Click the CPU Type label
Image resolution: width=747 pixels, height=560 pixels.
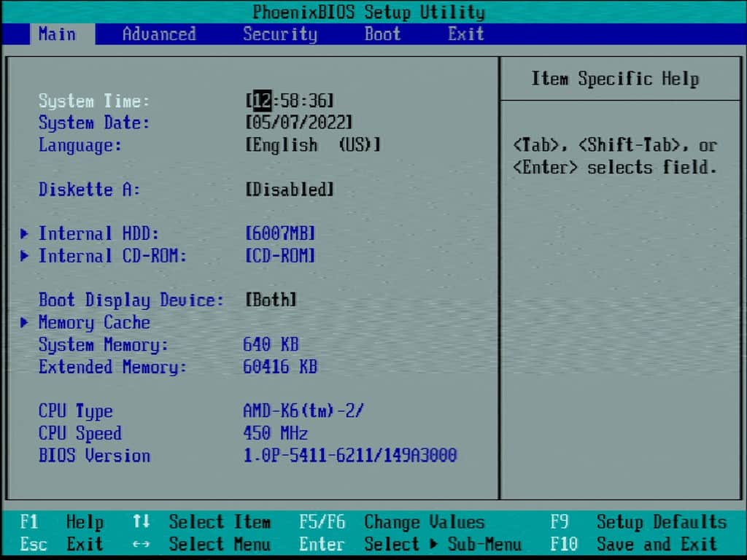(x=75, y=411)
